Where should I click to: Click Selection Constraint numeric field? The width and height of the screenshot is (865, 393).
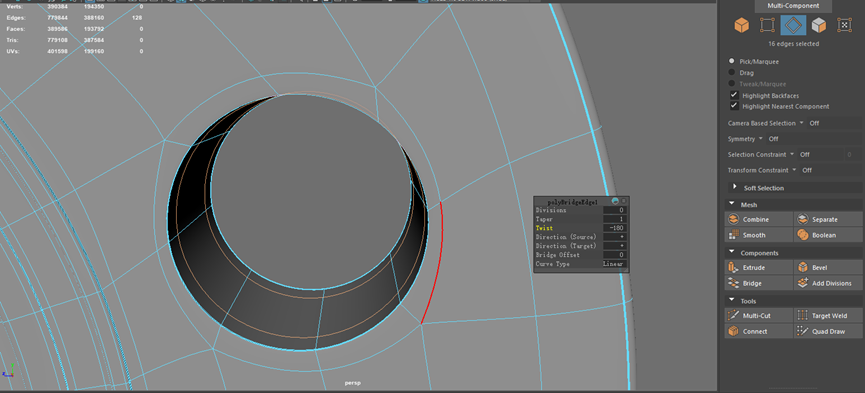point(853,155)
